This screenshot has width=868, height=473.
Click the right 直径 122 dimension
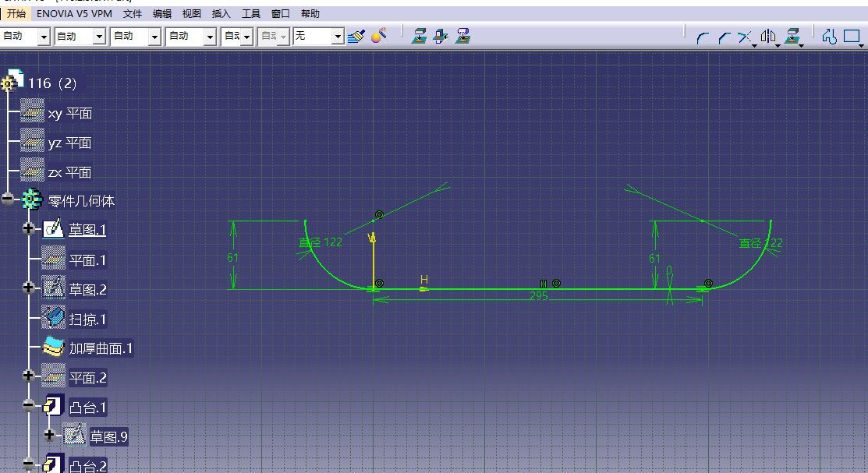point(761,243)
